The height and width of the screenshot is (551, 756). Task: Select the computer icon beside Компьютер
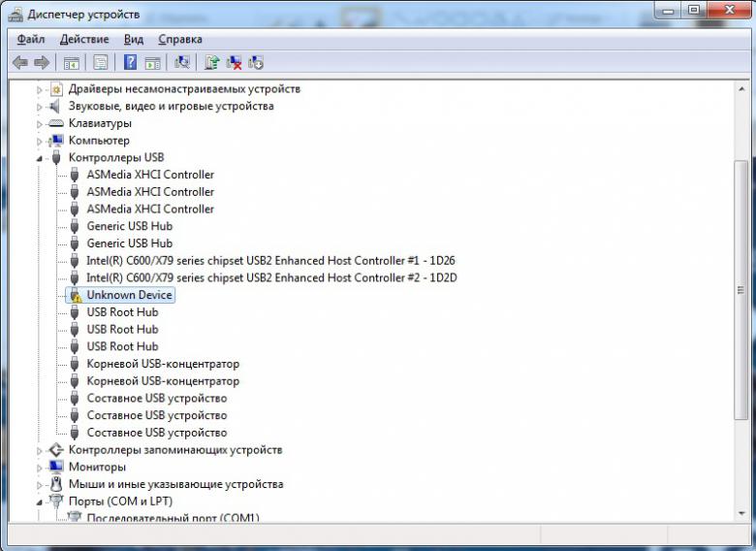tap(56, 141)
